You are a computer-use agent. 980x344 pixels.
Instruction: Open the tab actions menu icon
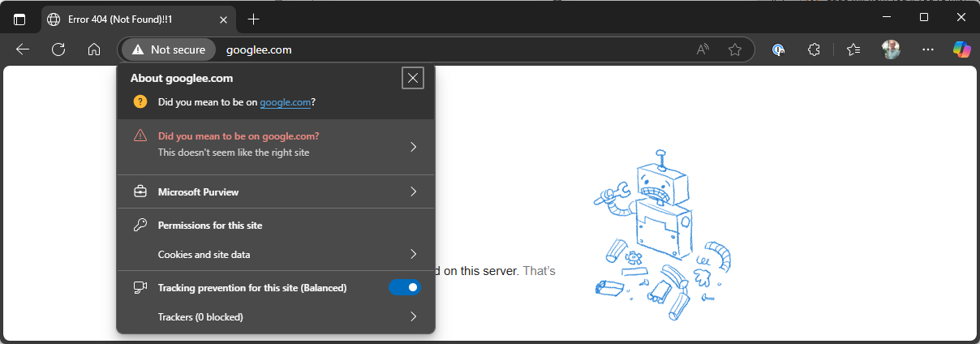point(19,19)
